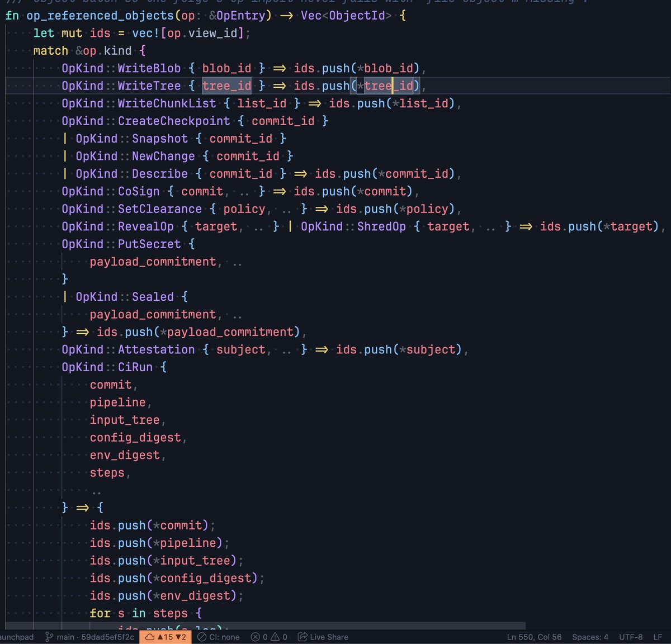Click ids.push(*policy) call
The width and height of the screenshot is (671, 644).
396,209
